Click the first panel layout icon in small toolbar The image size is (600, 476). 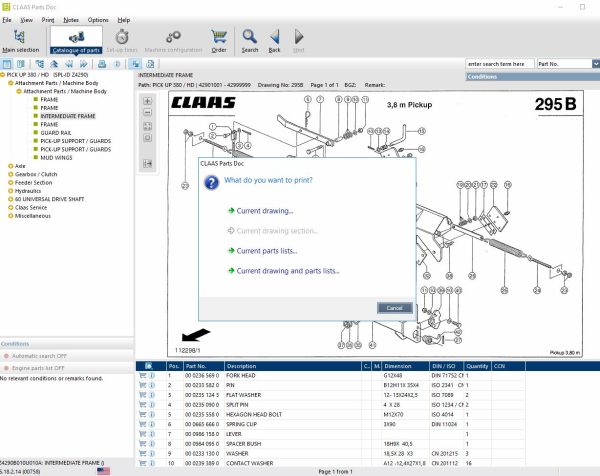coord(7,64)
